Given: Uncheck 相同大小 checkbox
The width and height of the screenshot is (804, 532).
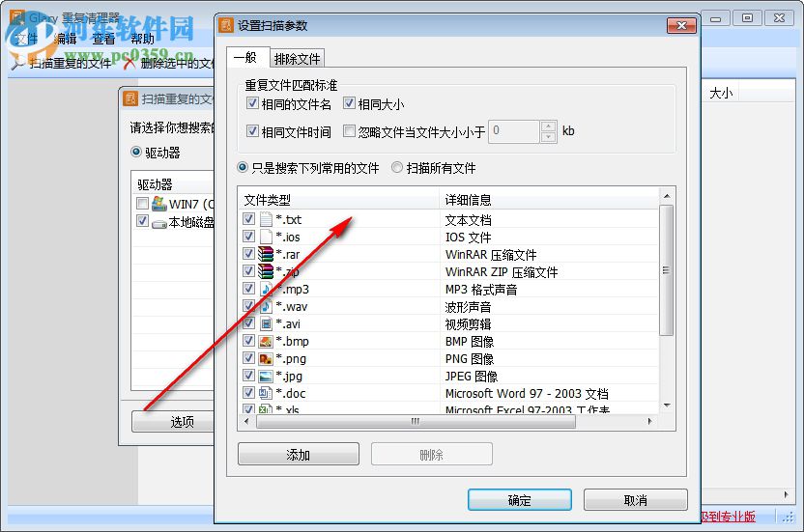Looking at the screenshot, I should coord(349,103).
